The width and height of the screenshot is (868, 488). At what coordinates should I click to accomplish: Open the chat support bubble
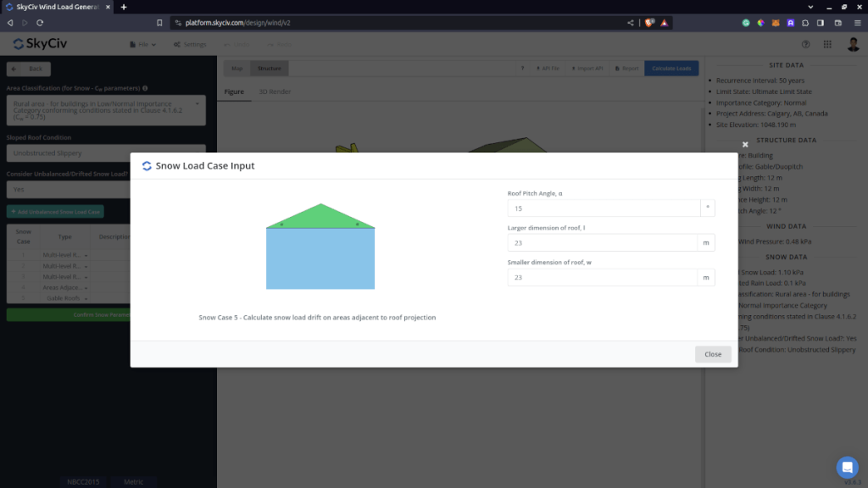847,467
